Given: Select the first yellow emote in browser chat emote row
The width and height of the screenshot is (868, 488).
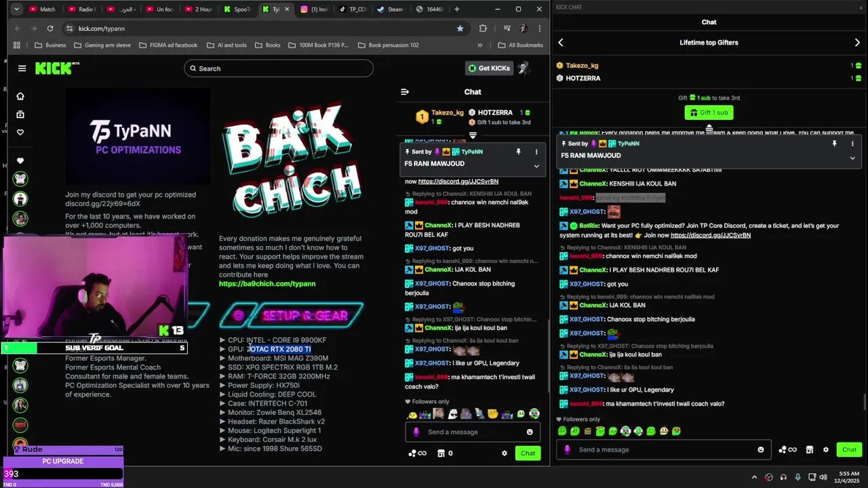Looking at the screenshot, I should [412, 414].
